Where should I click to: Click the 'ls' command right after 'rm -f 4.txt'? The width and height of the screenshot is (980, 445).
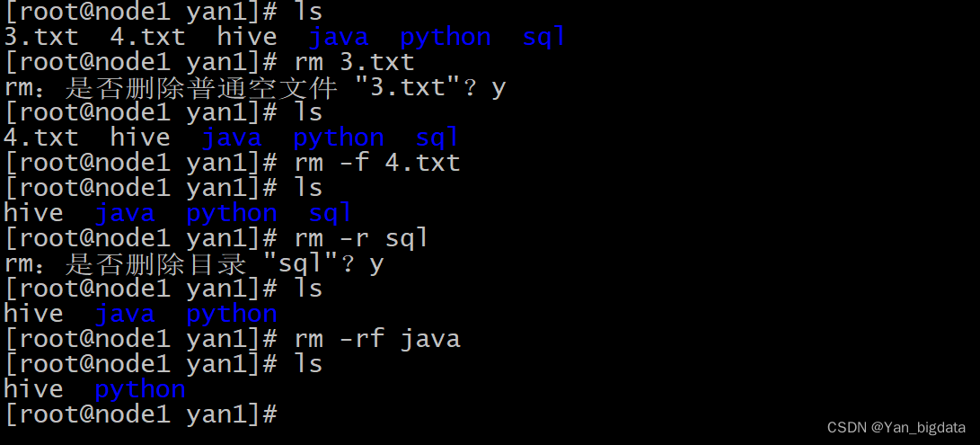[308, 188]
